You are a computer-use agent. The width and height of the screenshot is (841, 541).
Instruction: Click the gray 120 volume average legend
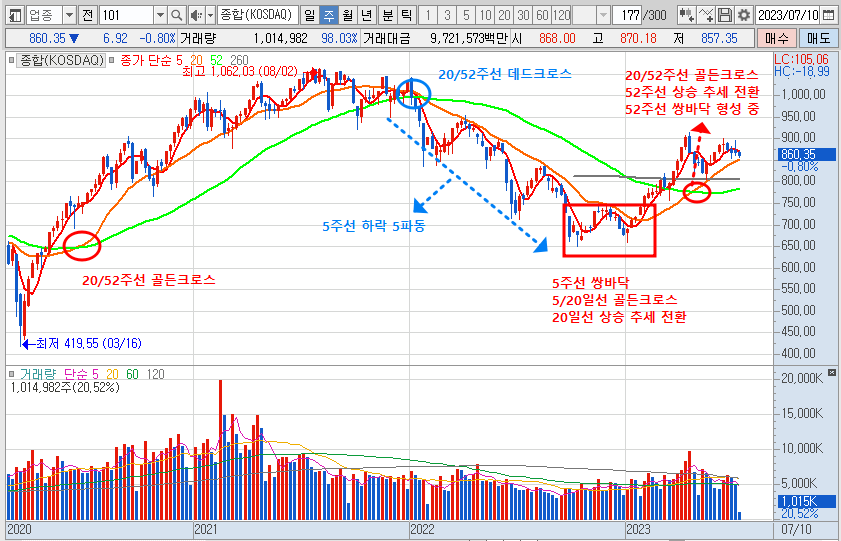pyautogui.click(x=155, y=374)
